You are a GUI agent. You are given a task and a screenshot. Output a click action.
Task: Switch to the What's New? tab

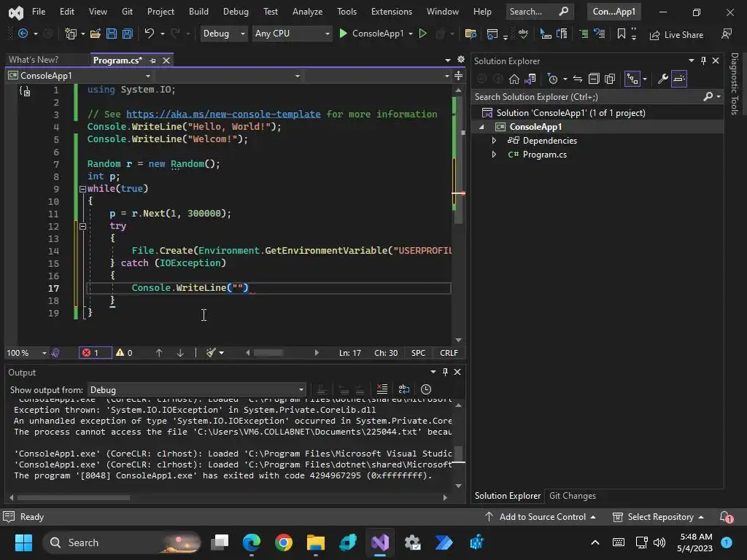click(x=34, y=60)
